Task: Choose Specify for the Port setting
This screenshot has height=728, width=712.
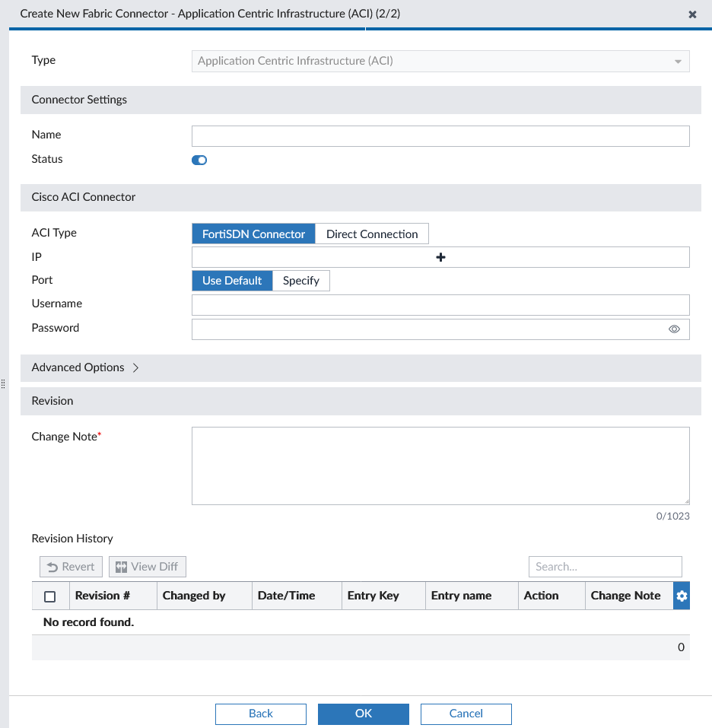Action: pos(300,281)
